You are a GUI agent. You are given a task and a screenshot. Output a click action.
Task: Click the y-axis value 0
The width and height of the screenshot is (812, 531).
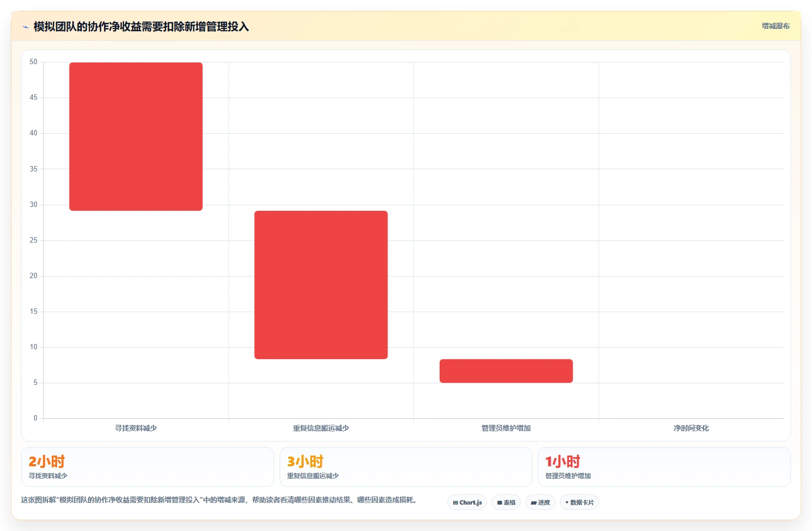(x=36, y=418)
